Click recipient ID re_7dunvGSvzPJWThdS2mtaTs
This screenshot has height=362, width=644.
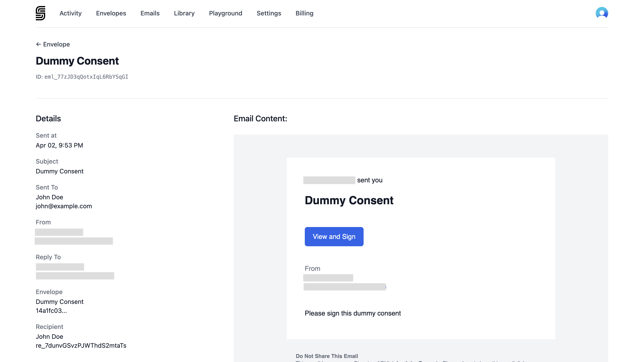click(81, 345)
